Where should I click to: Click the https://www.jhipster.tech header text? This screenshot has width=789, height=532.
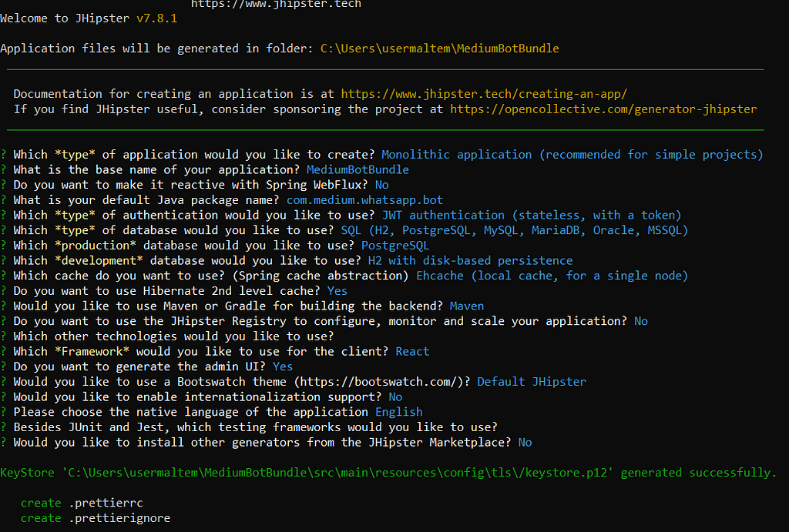(x=276, y=4)
